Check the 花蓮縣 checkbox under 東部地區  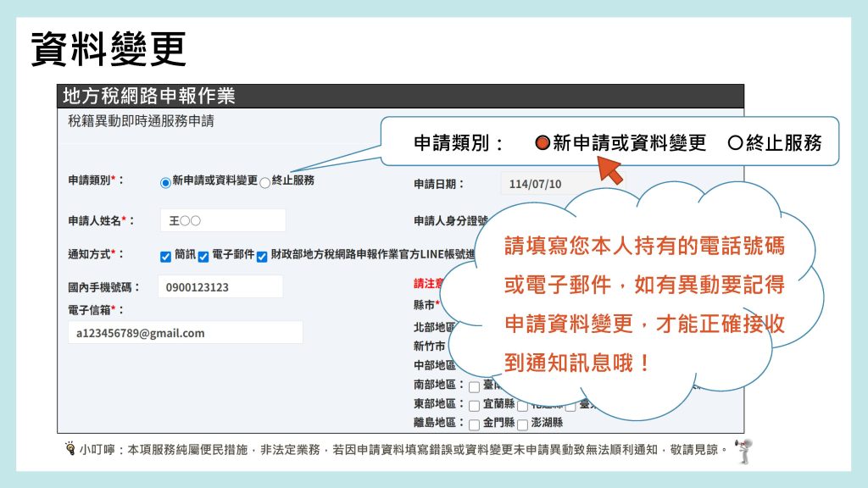(x=521, y=406)
